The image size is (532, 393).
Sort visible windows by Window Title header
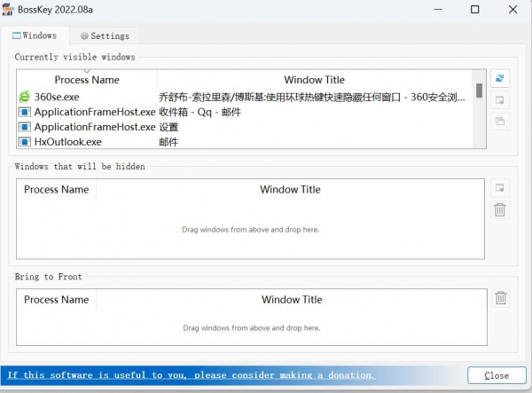[314, 80]
